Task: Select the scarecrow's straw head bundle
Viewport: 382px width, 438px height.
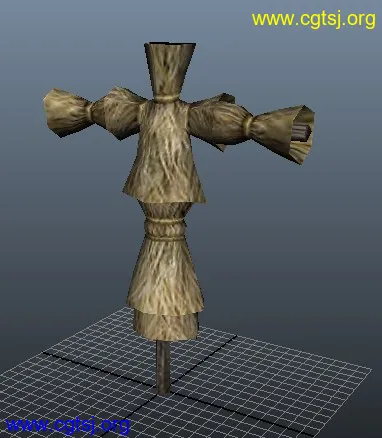Action: (170, 70)
